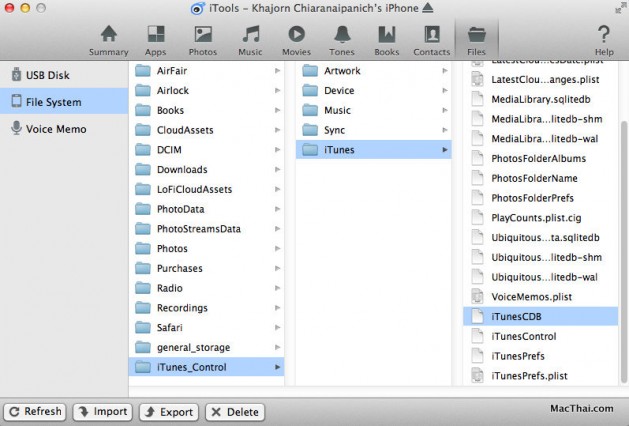Click the Refresh button
The width and height of the screenshot is (629, 426).
click(35, 412)
